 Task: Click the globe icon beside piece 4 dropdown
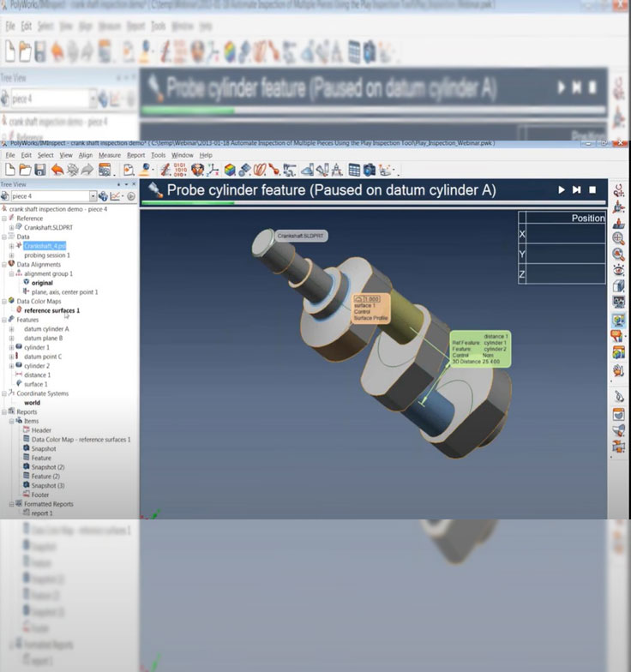point(103,195)
